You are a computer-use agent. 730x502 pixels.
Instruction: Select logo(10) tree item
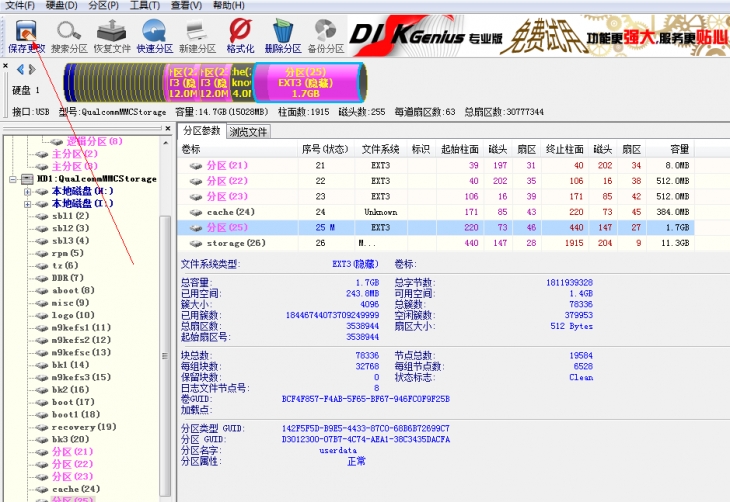[x=73, y=315]
